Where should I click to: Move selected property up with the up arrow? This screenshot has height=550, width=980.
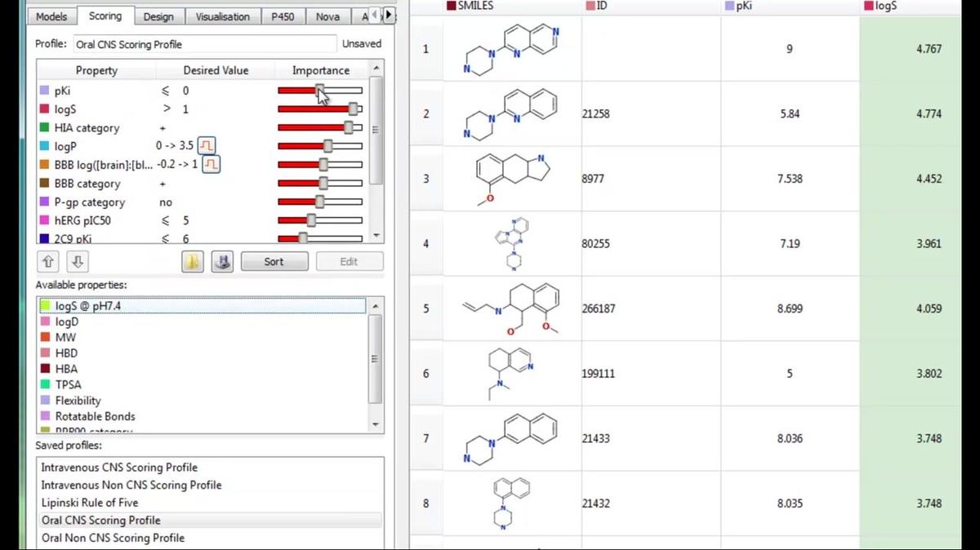point(47,261)
